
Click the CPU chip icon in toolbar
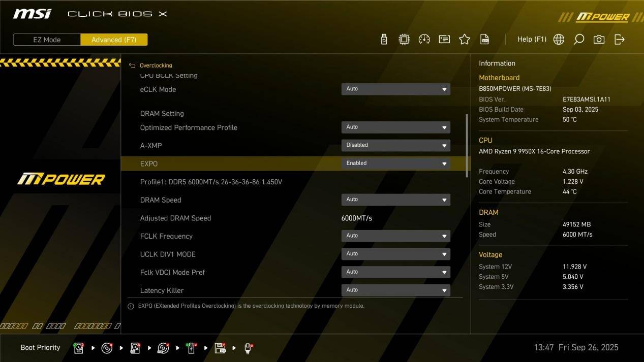click(404, 40)
